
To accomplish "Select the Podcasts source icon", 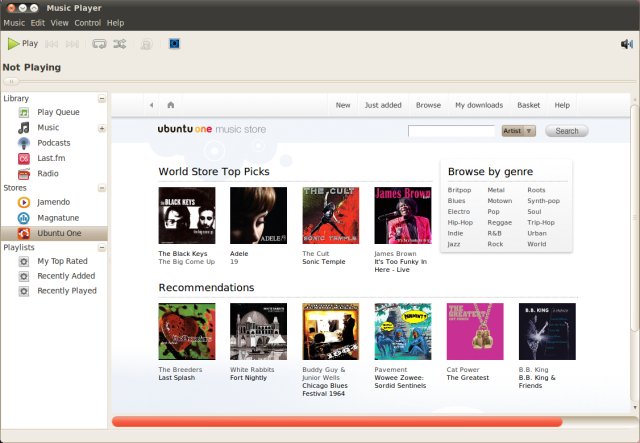I will tap(24, 143).
